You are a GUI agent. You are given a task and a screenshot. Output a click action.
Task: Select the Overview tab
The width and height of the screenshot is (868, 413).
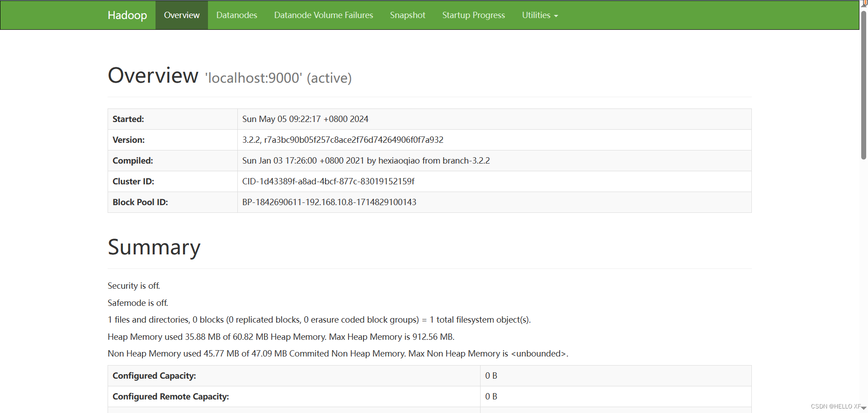[182, 15]
